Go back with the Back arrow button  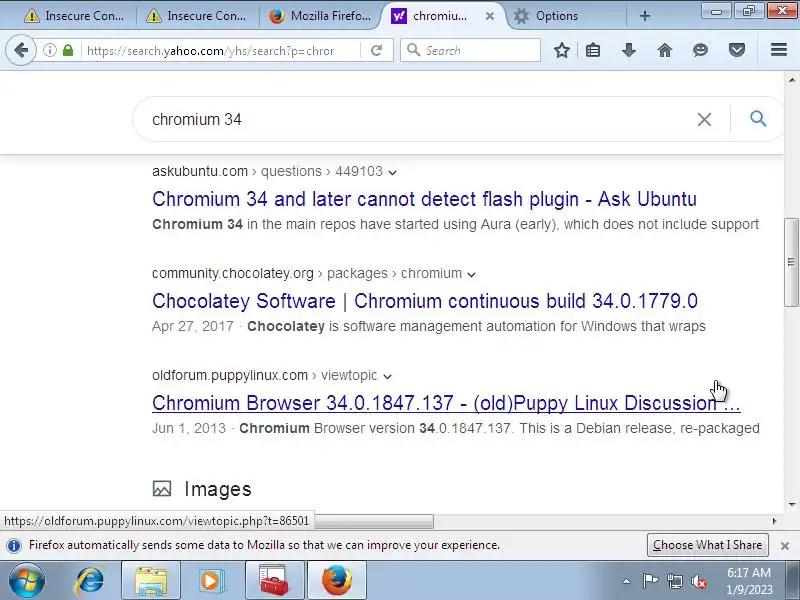pos(21,50)
